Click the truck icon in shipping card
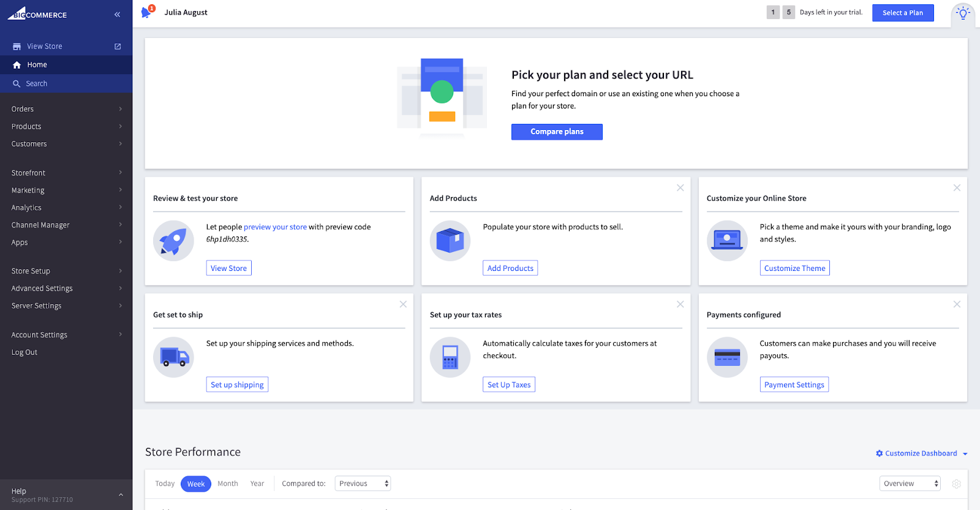This screenshot has width=980, height=510. pyautogui.click(x=173, y=357)
